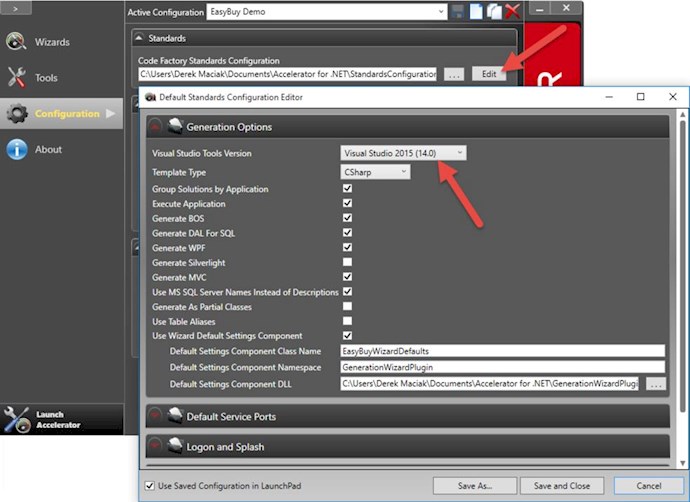The height and width of the screenshot is (502, 690).
Task: Click the Edit standards button
Action: (488, 74)
